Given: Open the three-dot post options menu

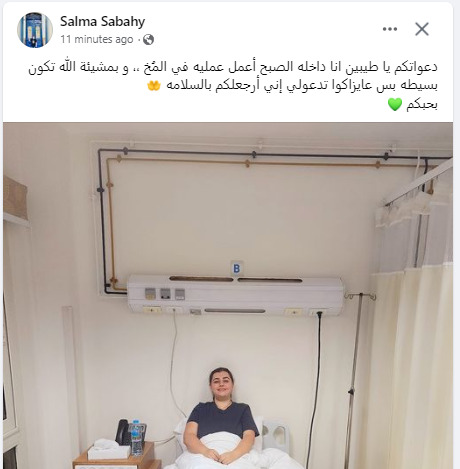Looking at the screenshot, I should point(390,29).
